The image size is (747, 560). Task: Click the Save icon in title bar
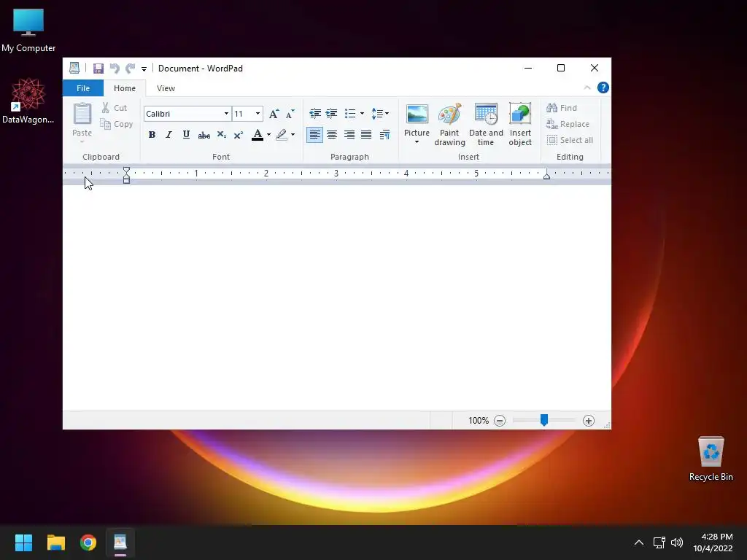click(x=98, y=68)
